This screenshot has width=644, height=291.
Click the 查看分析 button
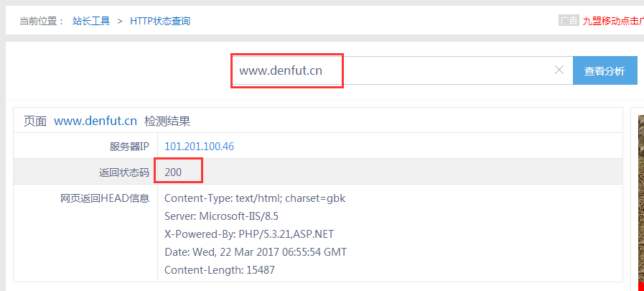point(605,70)
